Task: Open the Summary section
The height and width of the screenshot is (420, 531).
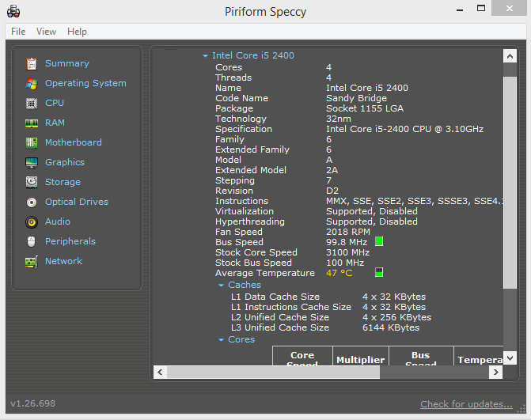Action: click(x=67, y=63)
